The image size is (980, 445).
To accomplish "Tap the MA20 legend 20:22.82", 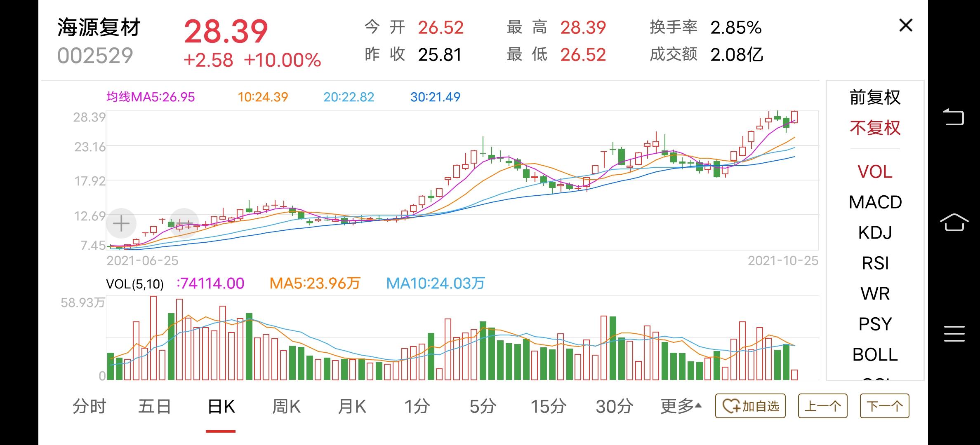I will click(x=349, y=97).
